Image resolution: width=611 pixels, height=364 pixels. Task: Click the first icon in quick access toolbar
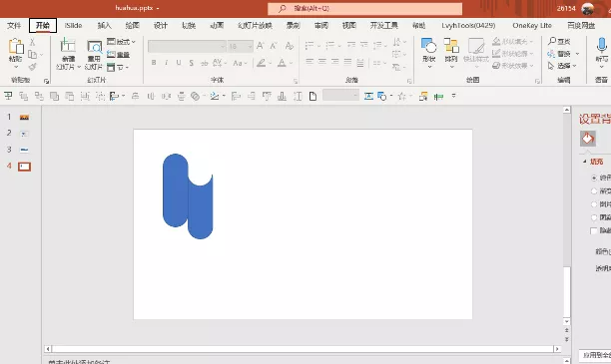pos(8,96)
